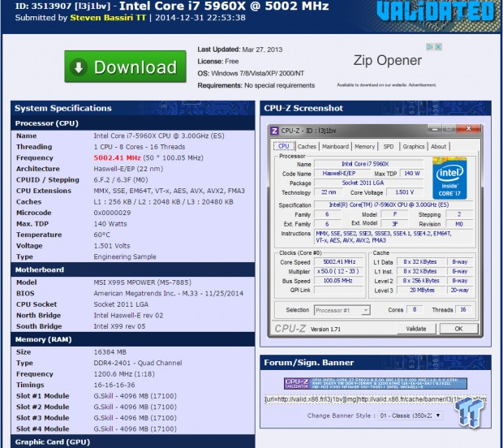The image size is (503, 448).
Task: Click the MSI X99S MPOWER (MS-7885) model text
Action: 143,282
